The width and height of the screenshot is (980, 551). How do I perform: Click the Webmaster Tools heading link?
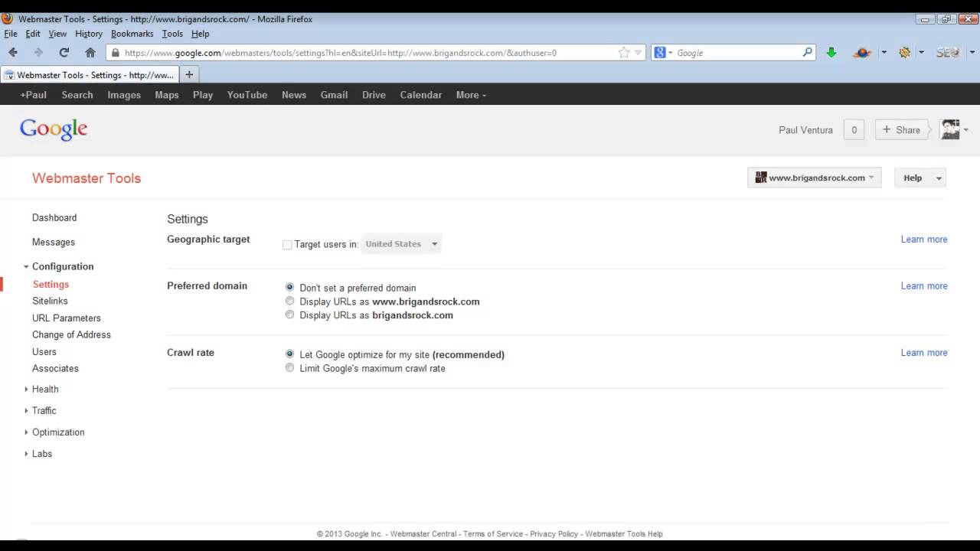[87, 178]
